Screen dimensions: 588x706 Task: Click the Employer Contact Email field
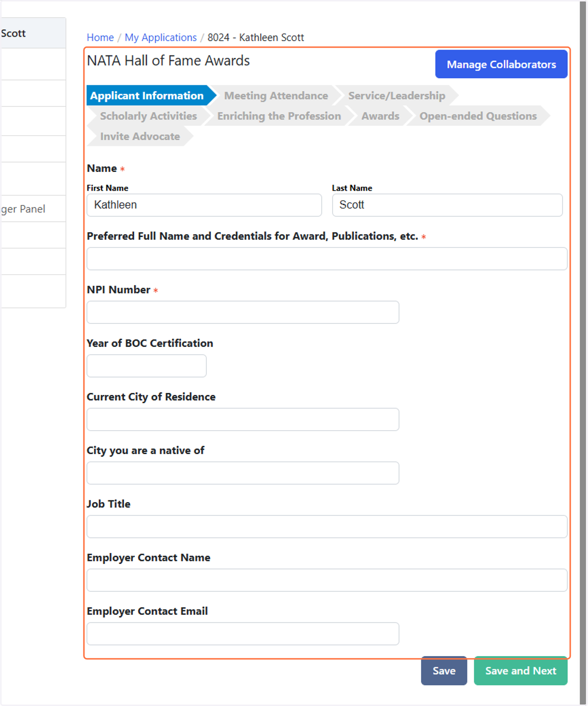(x=243, y=634)
